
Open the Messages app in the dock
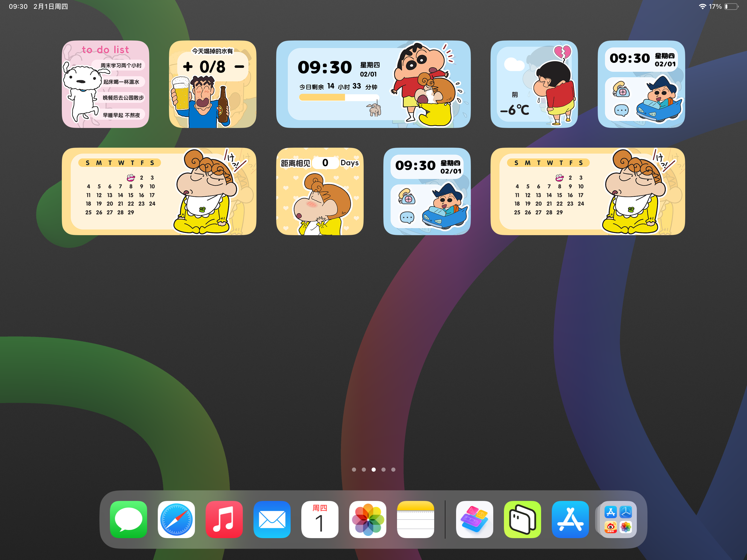(128, 519)
